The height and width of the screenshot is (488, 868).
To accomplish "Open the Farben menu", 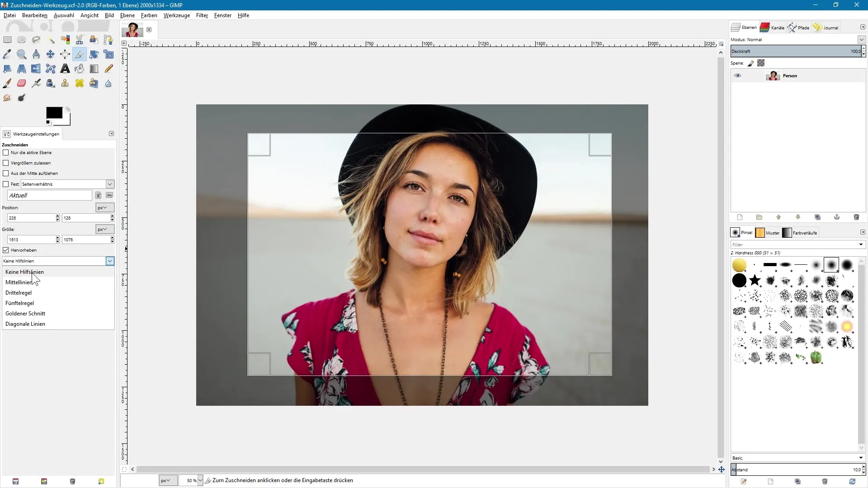I will coord(149,15).
